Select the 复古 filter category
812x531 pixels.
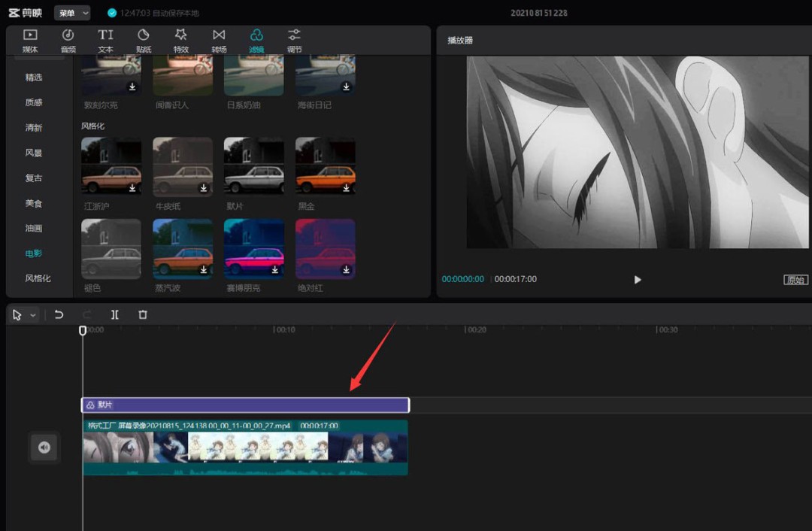tap(34, 178)
